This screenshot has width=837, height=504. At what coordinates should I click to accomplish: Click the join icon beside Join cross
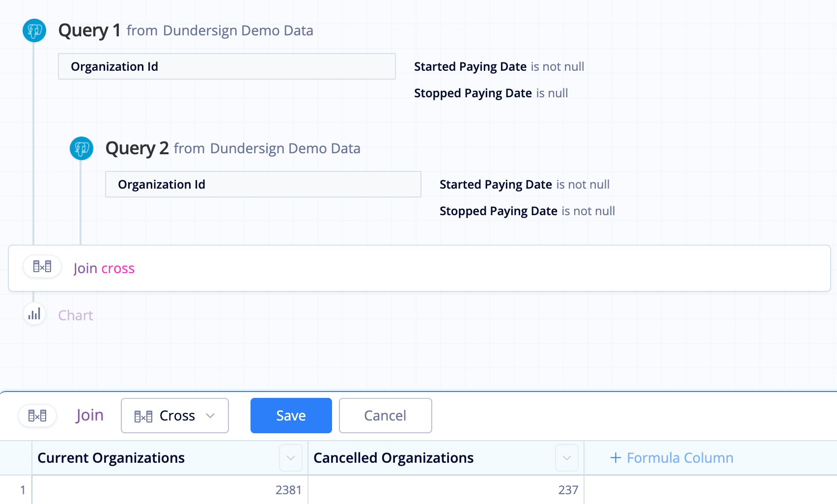click(42, 267)
